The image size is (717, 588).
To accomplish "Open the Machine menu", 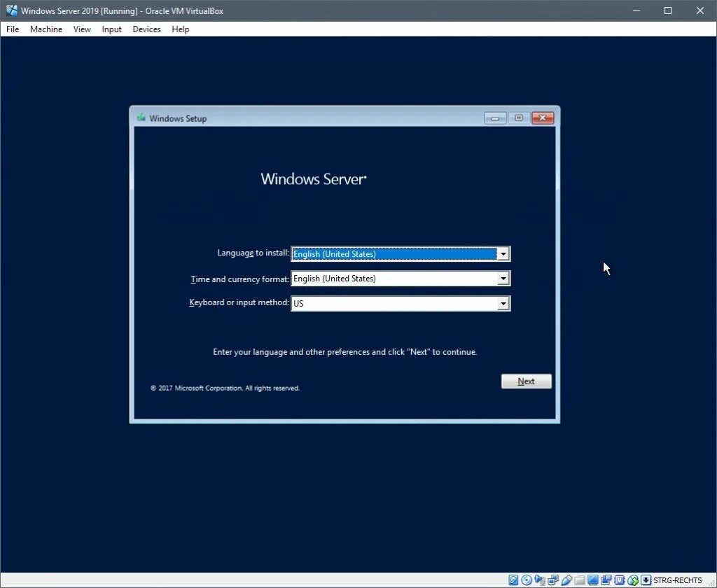I will tap(46, 29).
